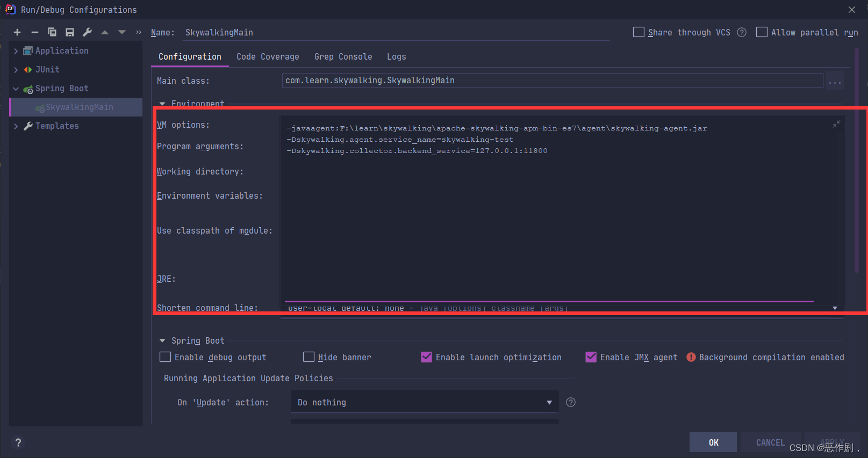This screenshot has width=868, height=458.
Task: Expand the Templates node
Action: point(16,126)
